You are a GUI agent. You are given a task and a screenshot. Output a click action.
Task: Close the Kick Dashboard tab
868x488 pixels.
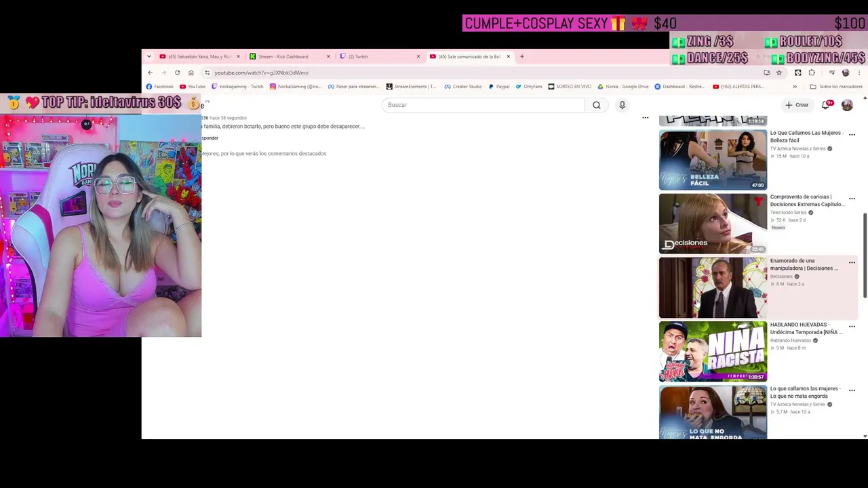click(x=328, y=56)
